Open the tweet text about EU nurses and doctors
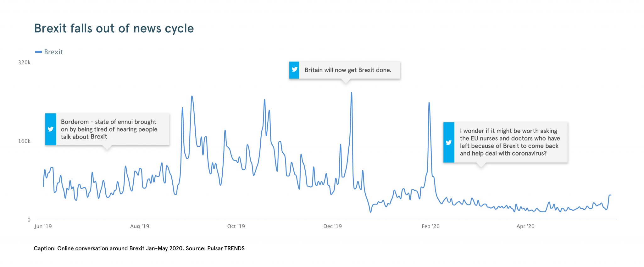This screenshot has height=267, width=644. [510, 142]
